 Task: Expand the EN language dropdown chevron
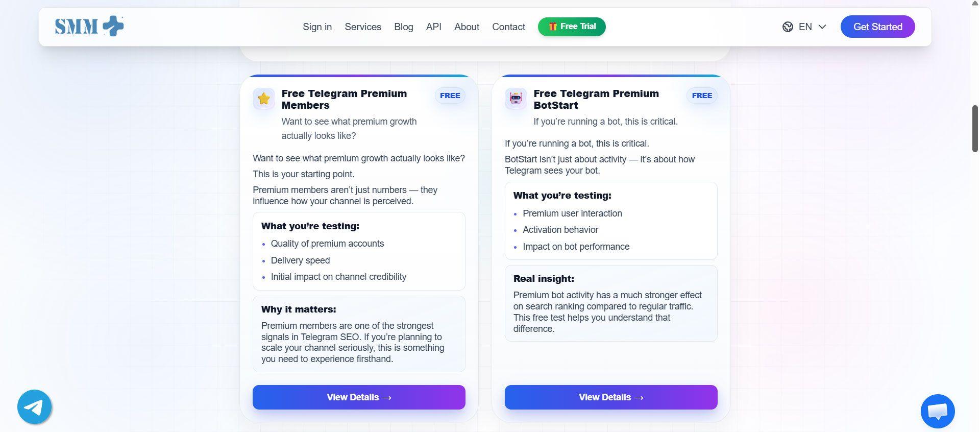(822, 27)
